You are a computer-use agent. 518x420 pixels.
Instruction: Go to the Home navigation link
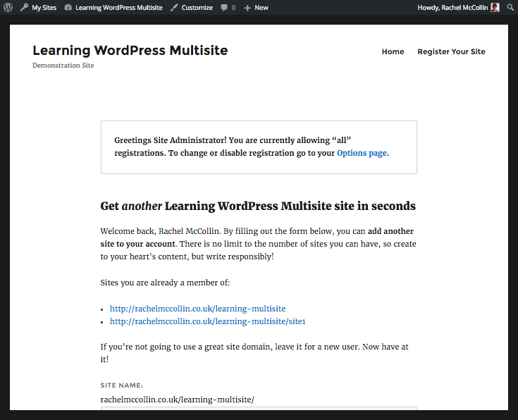pos(393,51)
